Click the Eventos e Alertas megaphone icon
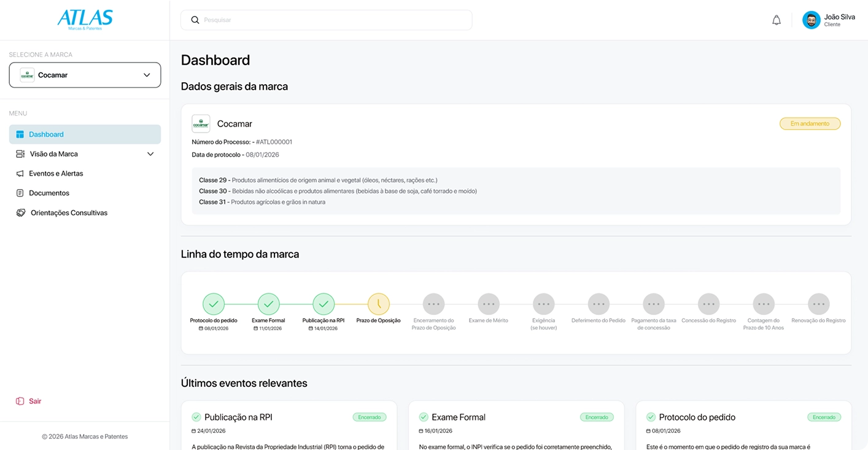Screen dimensions: 868x450 pyautogui.click(x=20, y=174)
